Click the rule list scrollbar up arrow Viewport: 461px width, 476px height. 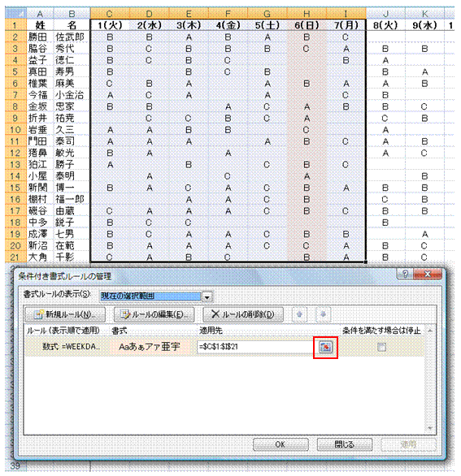pyautogui.click(x=430, y=331)
